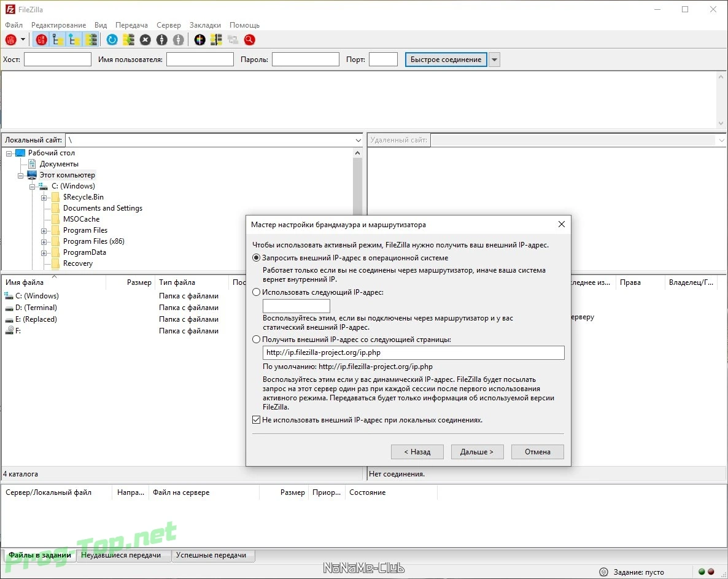The height and width of the screenshot is (579, 728).
Task: Click the message log scrollbar up arrow
Action: (721, 77)
